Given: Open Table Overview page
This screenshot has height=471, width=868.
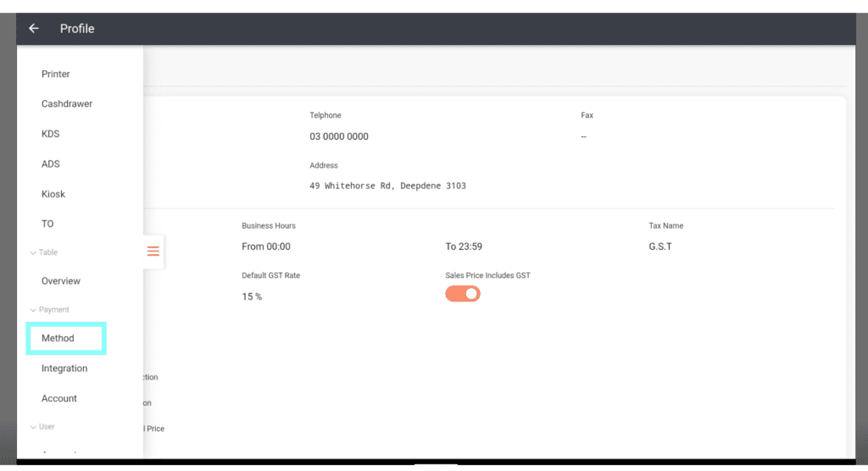Looking at the screenshot, I should (61, 281).
